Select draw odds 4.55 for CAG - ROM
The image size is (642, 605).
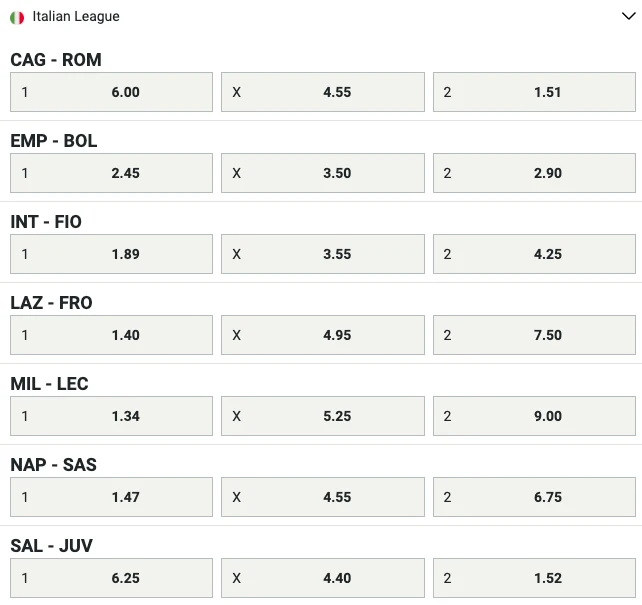(x=323, y=92)
